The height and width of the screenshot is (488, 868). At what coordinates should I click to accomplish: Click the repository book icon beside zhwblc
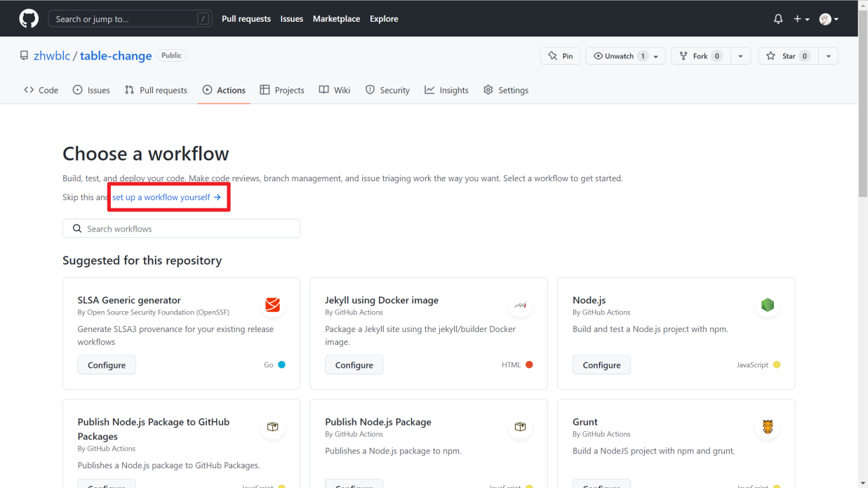pyautogui.click(x=25, y=55)
